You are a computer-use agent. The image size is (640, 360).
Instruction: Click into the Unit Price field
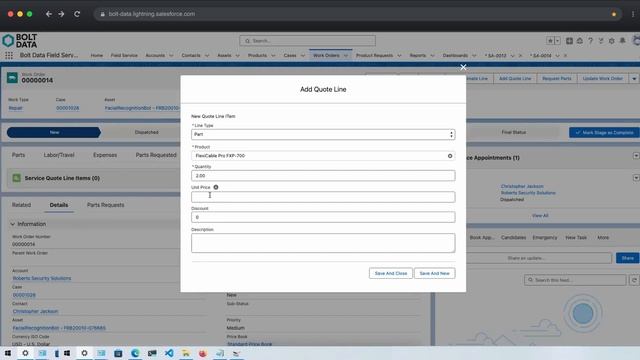(323, 197)
